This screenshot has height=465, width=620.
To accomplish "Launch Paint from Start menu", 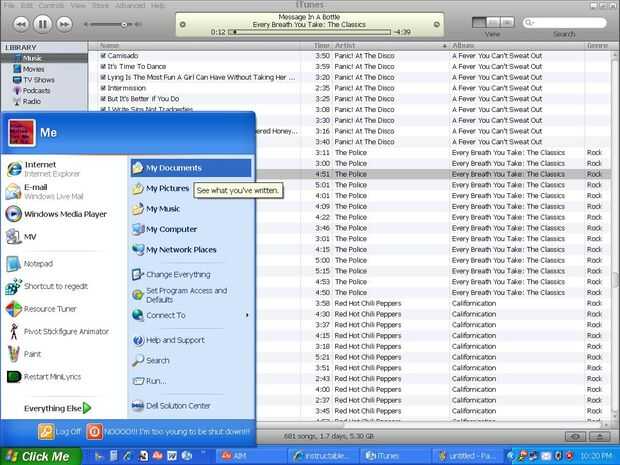I will tap(24, 354).
